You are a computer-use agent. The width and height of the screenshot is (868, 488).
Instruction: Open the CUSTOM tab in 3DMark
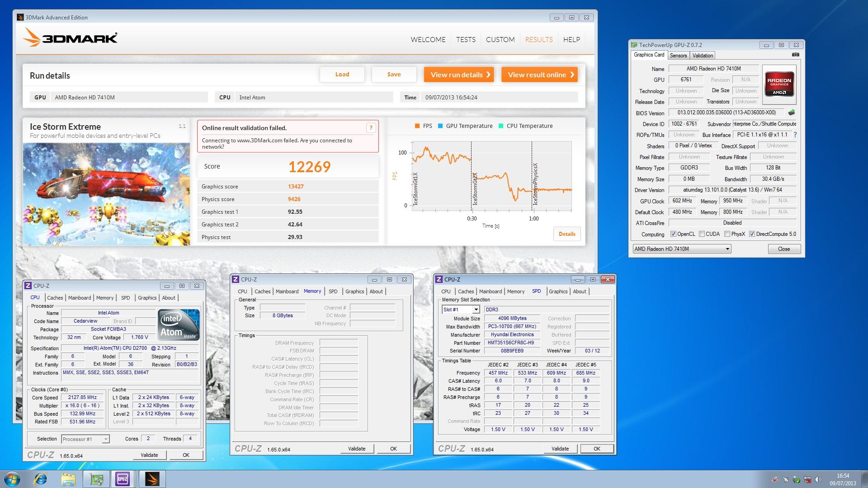click(x=500, y=40)
